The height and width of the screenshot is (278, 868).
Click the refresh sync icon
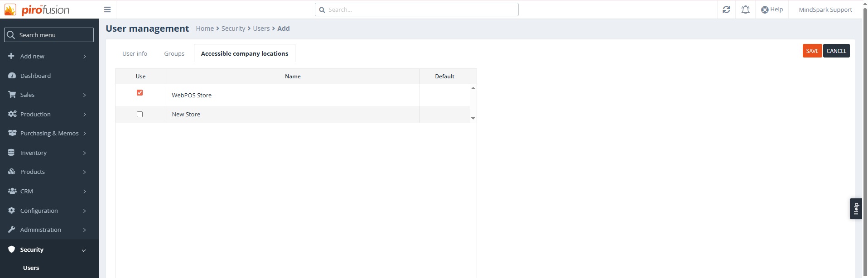click(726, 10)
